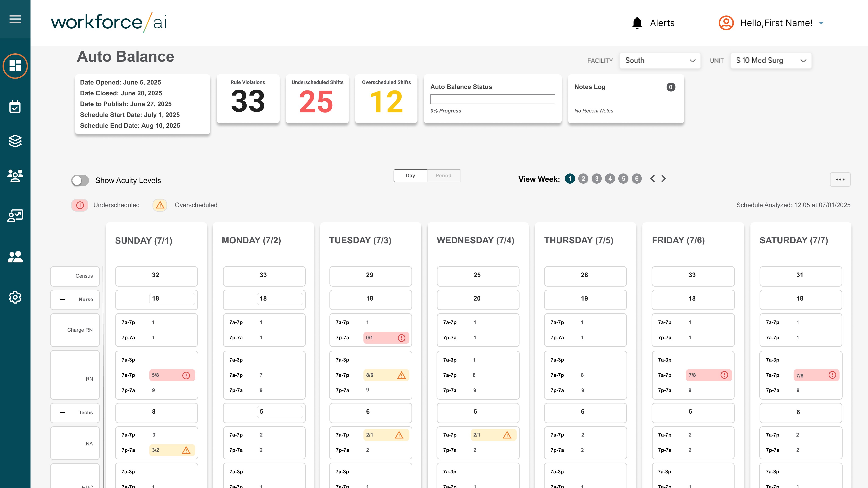Click Sunday's nurse count field showing 18
The height and width of the screenshot is (488, 868).
(x=172, y=299)
